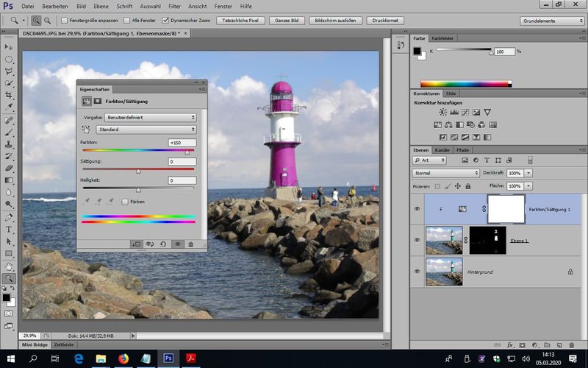Open Photoshop from the Windows taskbar

pos(168,358)
